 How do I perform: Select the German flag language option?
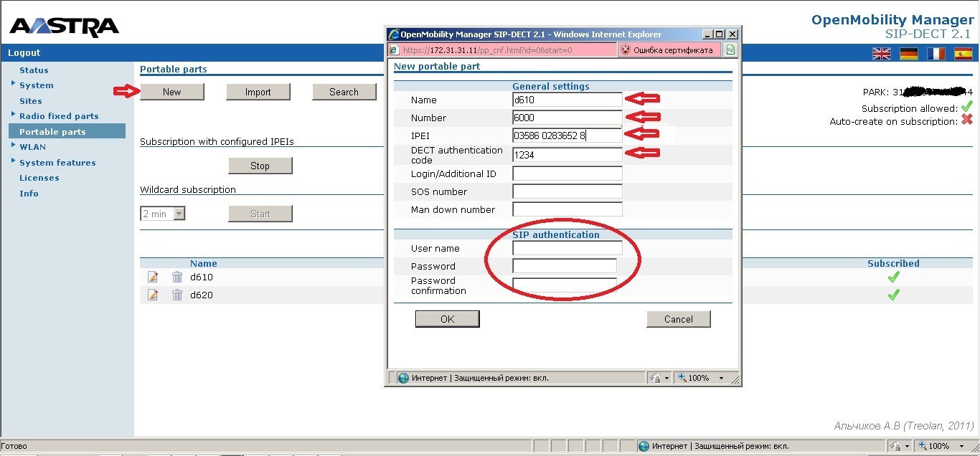(x=908, y=54)
